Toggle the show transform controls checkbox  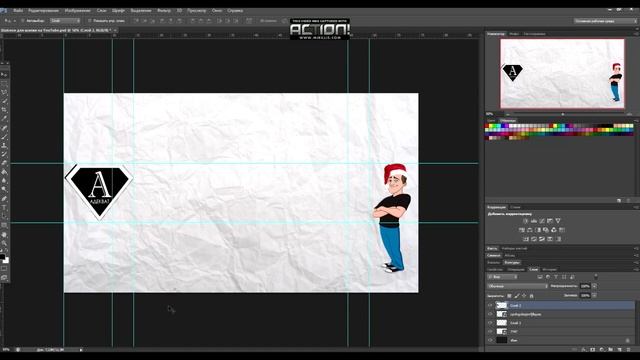(89, 20)
